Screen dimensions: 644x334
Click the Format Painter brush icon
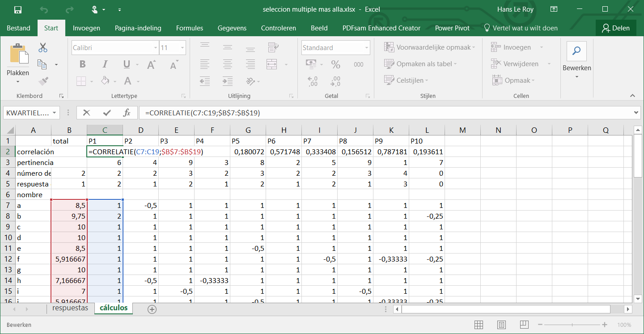(43, 81)
